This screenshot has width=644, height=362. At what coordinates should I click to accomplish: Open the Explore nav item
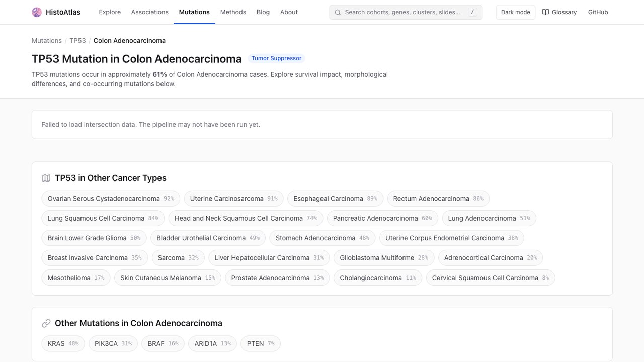110,12
